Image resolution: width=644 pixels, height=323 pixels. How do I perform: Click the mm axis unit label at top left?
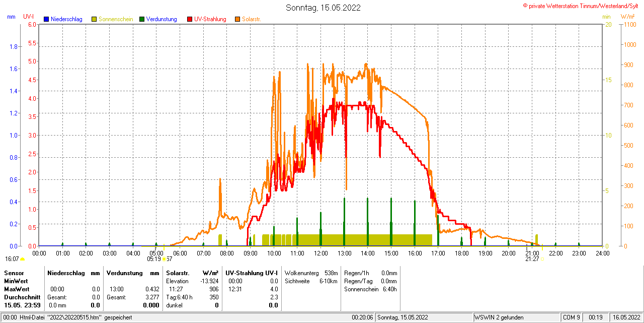click(x=11, y=17)
